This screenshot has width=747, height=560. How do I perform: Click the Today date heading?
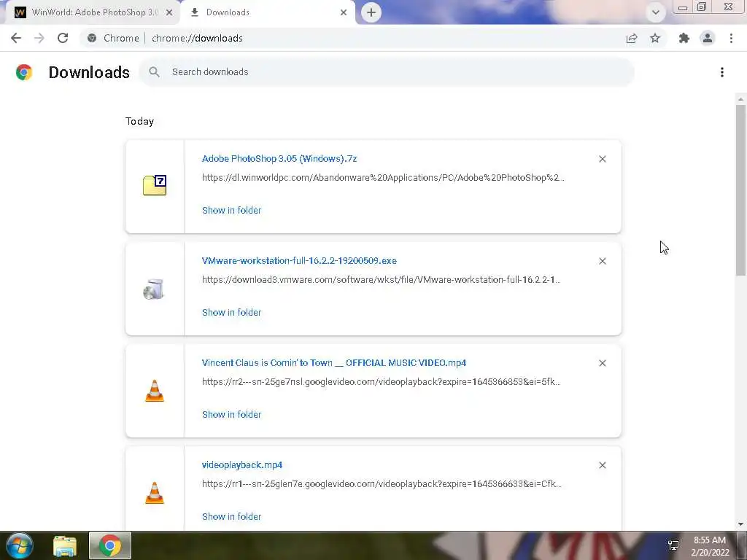139,121
